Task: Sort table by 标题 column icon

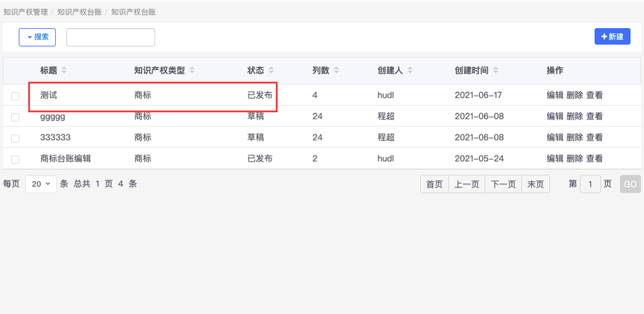Action: 64,71
